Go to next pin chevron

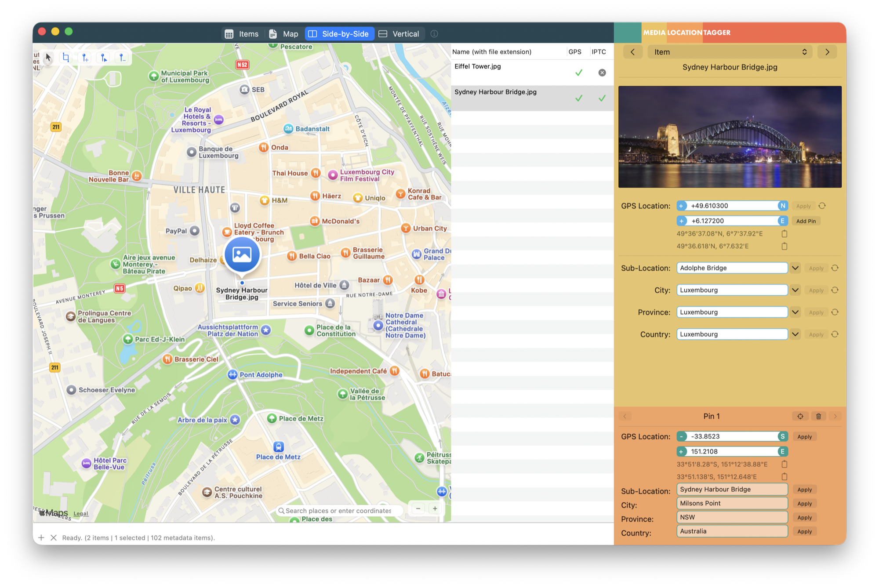pos(835,416)
